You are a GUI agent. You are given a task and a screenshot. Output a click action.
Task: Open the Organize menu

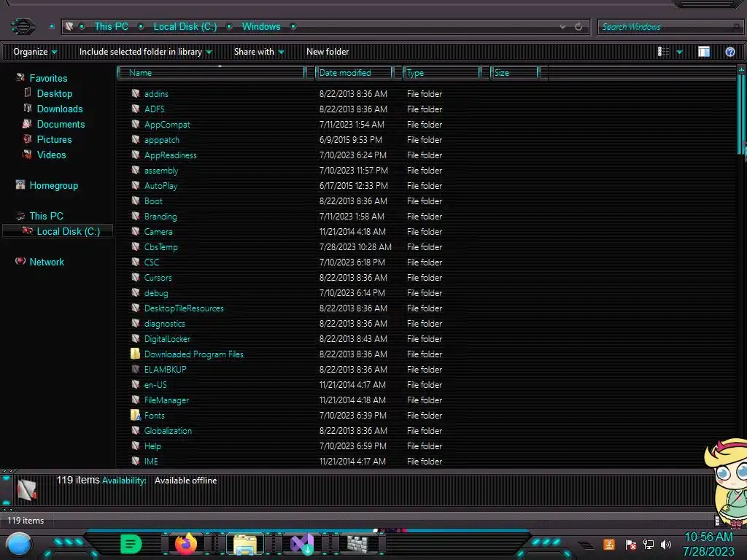[x=35, y=52]
